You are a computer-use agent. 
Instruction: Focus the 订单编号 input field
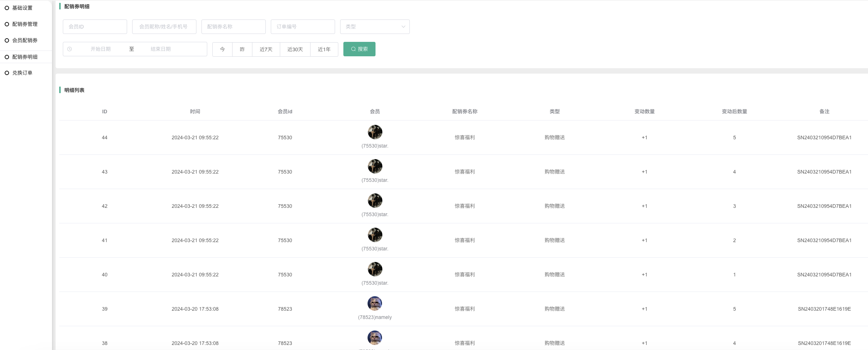(x=303, y=27)
